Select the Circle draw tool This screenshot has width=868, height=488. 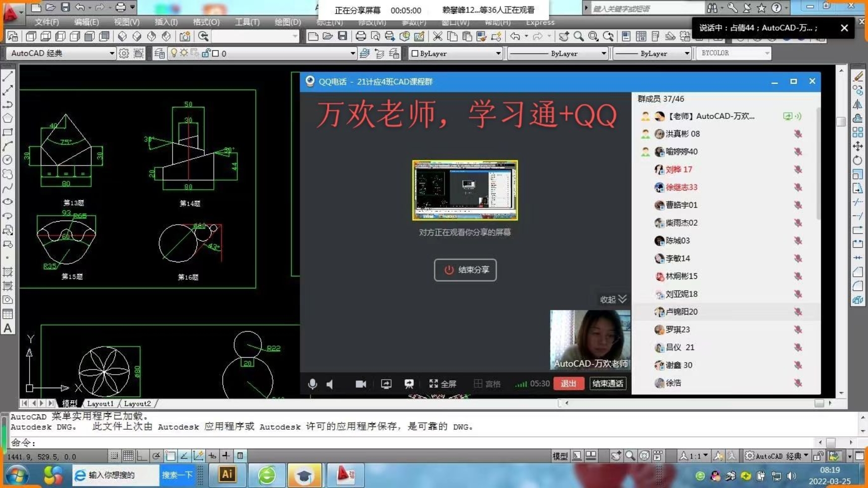tap(8, 160)
